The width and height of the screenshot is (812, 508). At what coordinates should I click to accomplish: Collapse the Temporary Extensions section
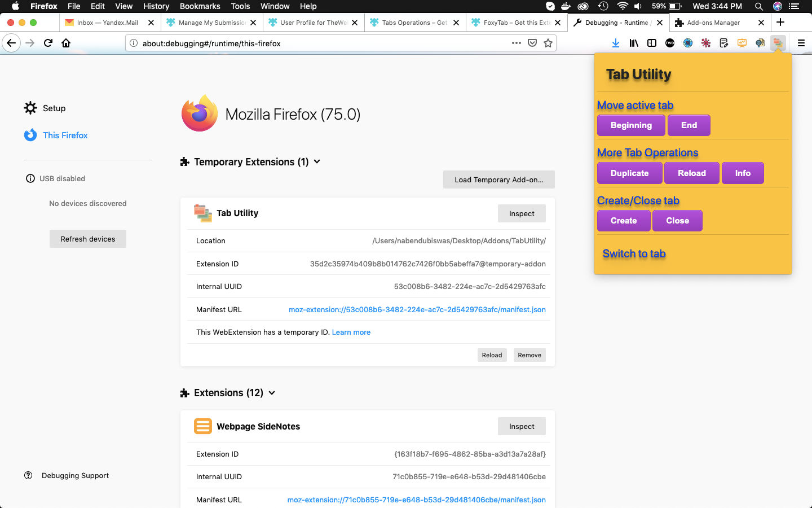point(317,161)
